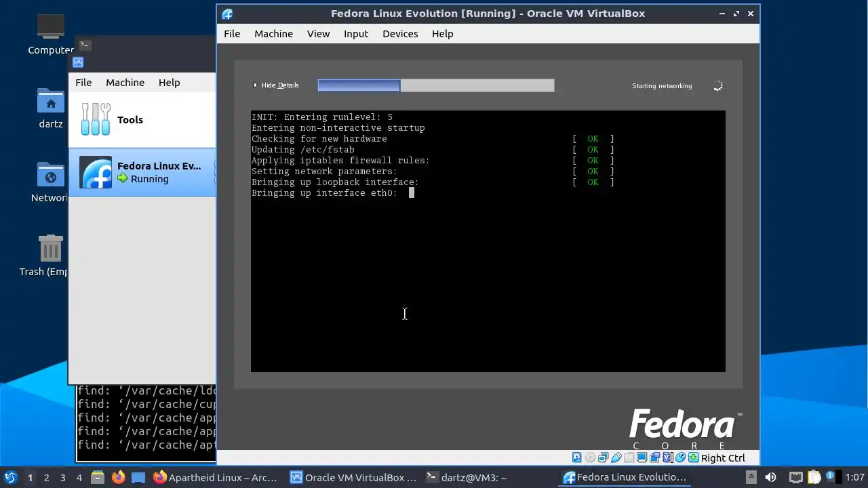
Task: Click the wired network tray icon
Action: click(x=796, y=478)
